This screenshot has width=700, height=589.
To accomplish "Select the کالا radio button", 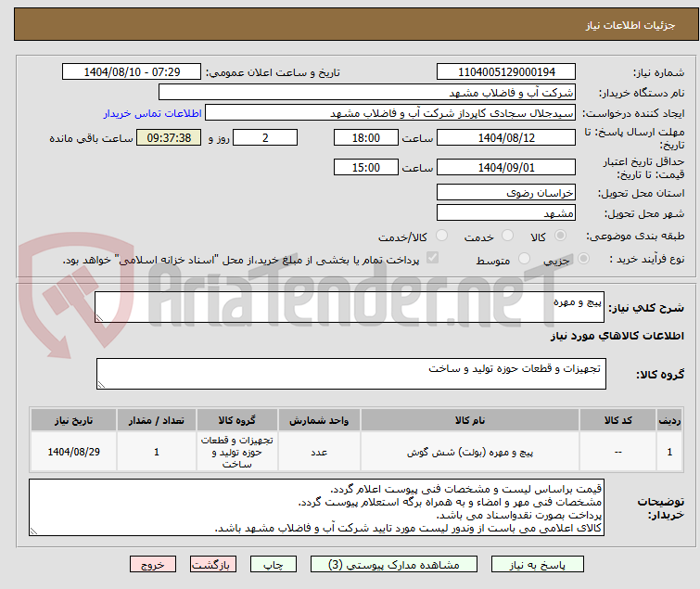I will point(560,236).
